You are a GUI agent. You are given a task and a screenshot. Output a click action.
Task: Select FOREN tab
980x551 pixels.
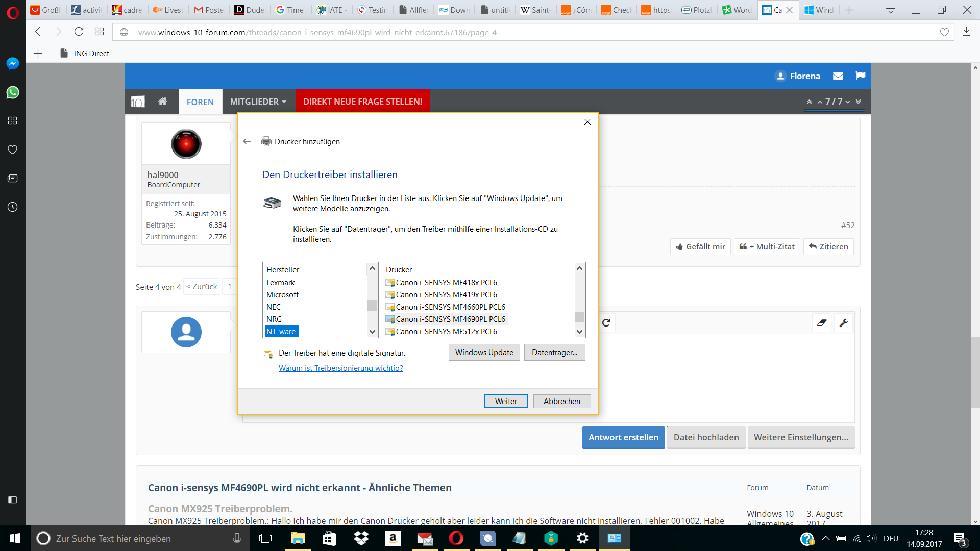(200, 102)
